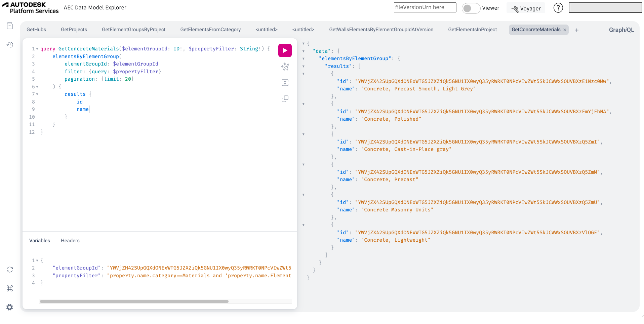The height and width of the screenshot is (324, 644).
Task: Switch to the GetElementsFromCategory tab
Action: tap(210, 30)
